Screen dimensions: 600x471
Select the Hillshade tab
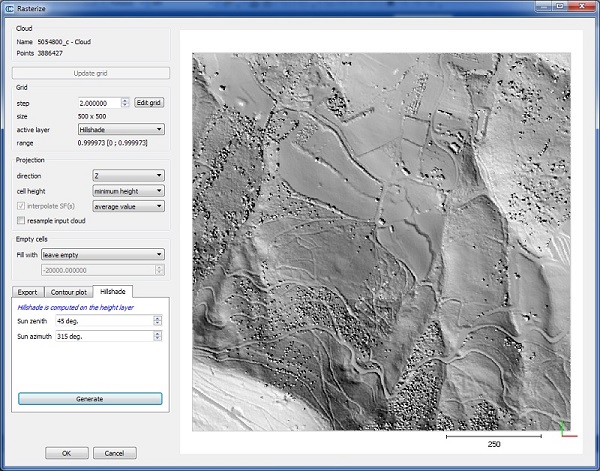[113, 291]
